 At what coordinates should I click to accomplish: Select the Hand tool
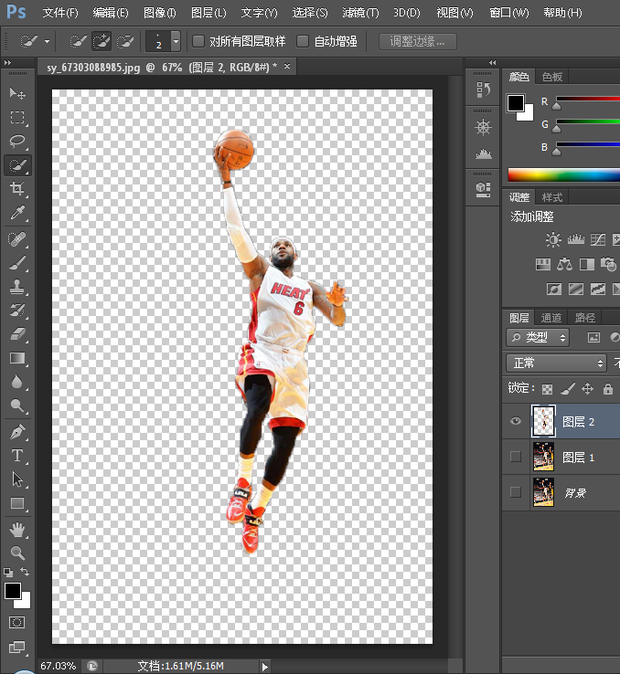pos(17,530)
